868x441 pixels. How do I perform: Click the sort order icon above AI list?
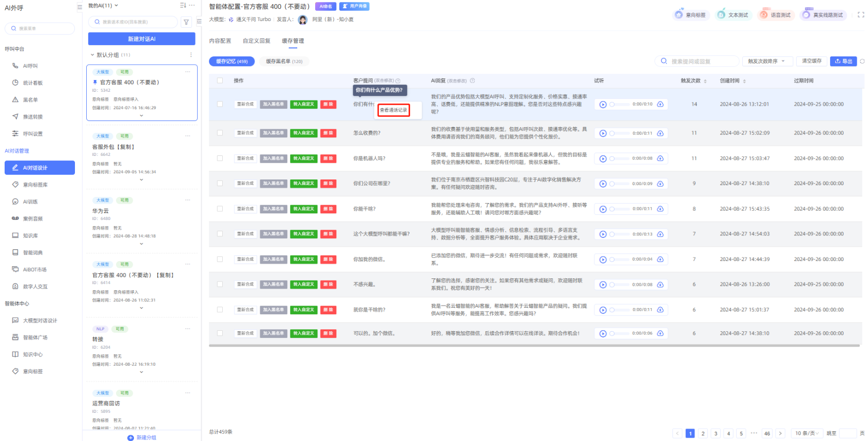click(183, 6)
